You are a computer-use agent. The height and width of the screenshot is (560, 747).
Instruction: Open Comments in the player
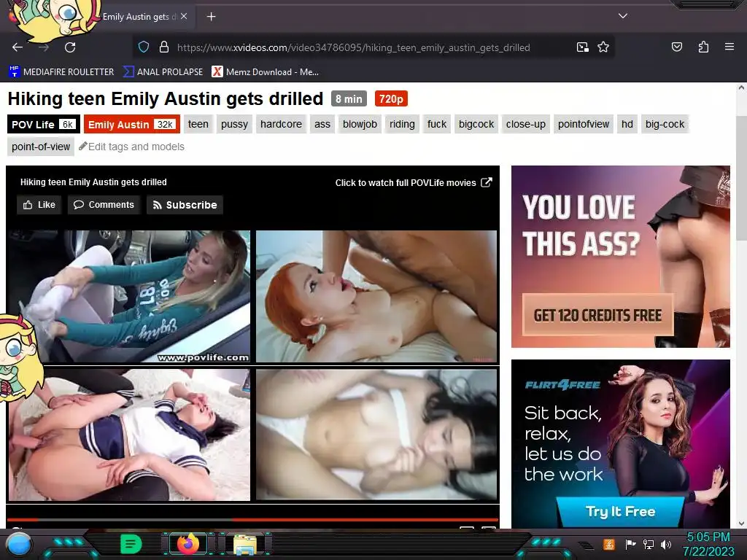(x=104, y=205)
